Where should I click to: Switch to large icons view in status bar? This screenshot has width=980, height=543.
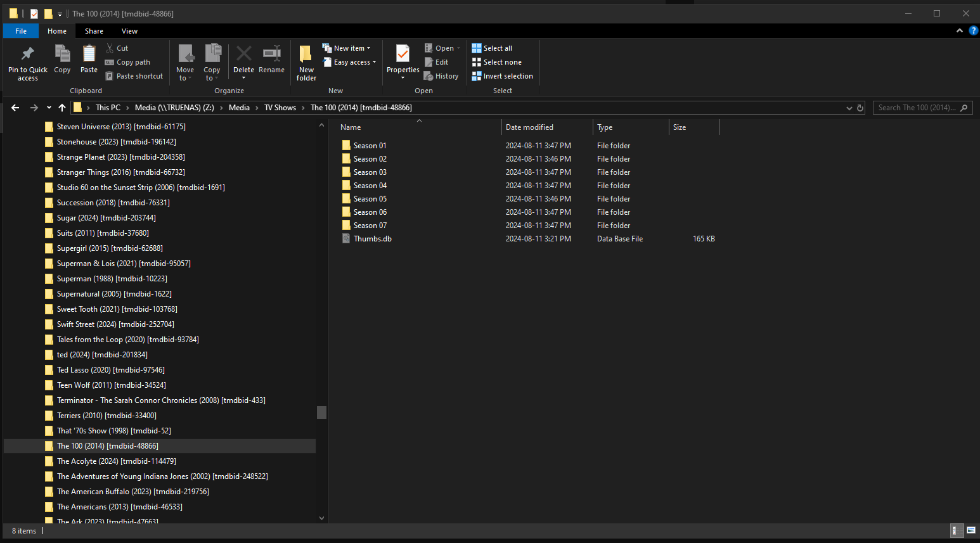tap(970, 530)
